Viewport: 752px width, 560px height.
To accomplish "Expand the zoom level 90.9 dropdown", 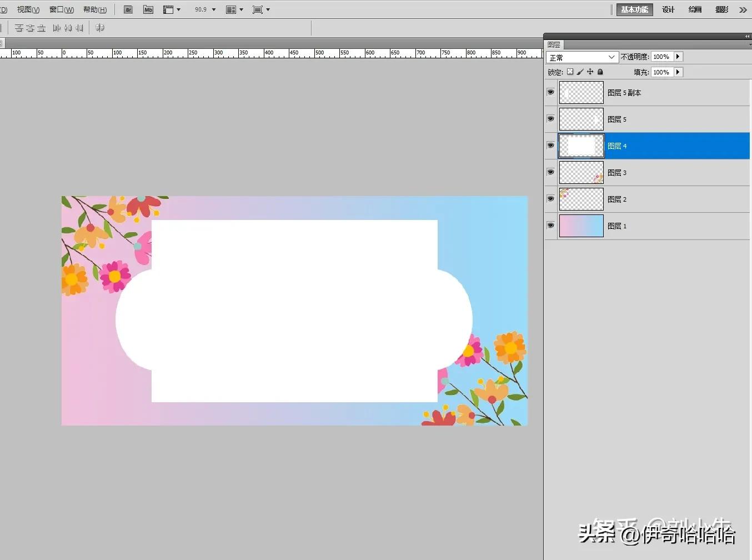I will (214, 10).
